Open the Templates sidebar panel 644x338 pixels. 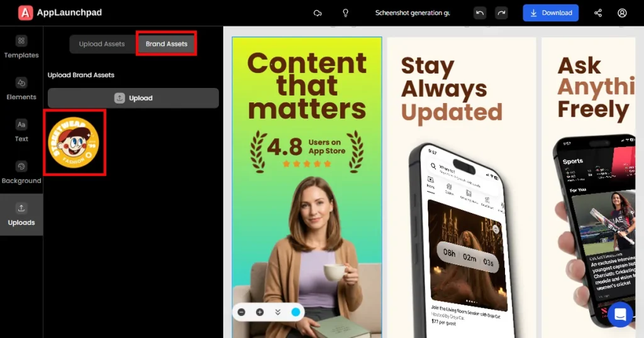pyautogui.click(x=21, y=47)
